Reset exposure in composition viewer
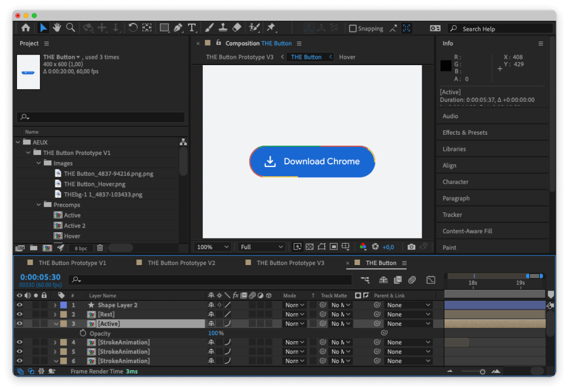 (375, 247)
